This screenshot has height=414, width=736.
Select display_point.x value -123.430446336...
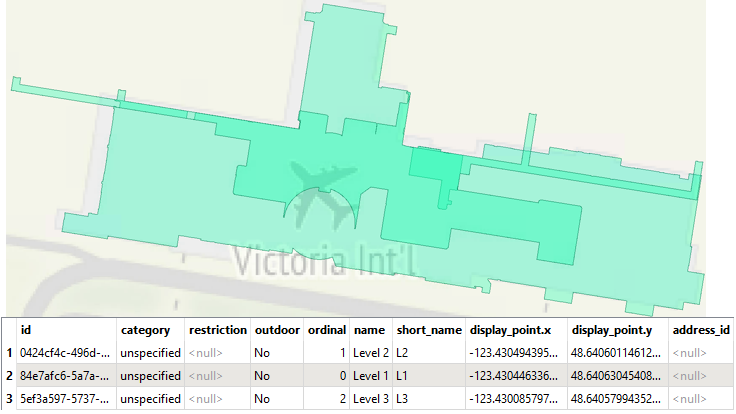[516, 376]
